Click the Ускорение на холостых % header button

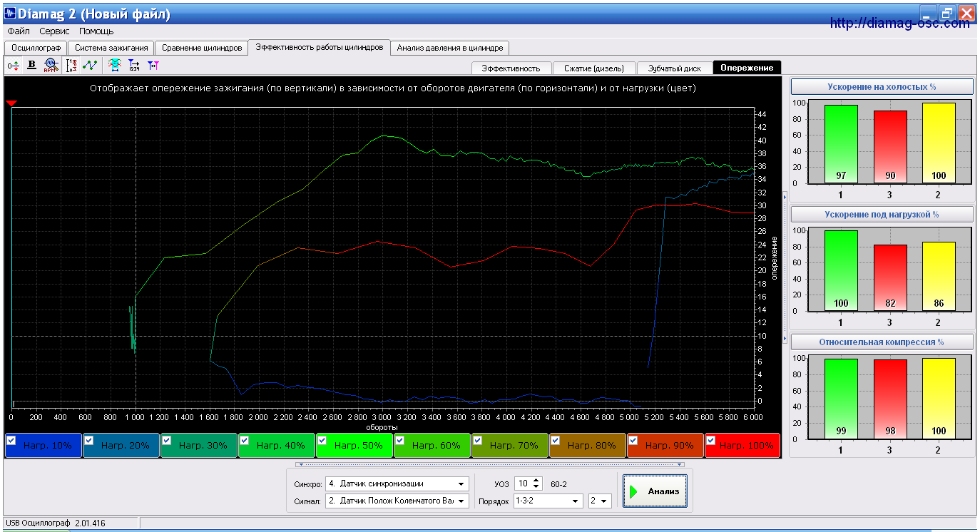point(882,86)
